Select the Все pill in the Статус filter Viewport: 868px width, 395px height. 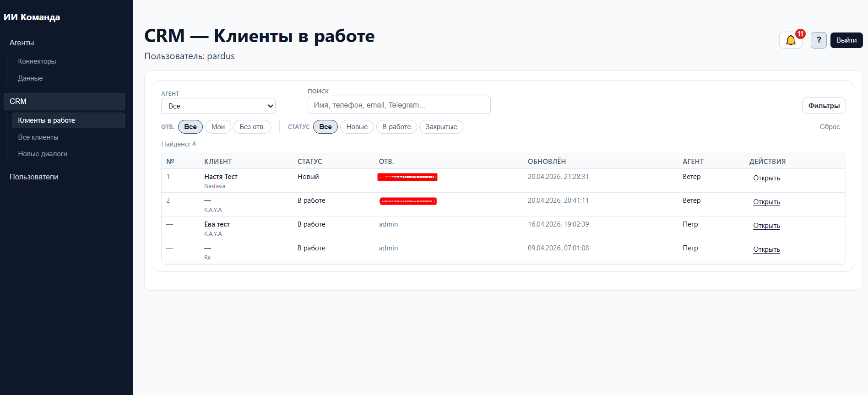pyautogui.click(x=325, y=127)
